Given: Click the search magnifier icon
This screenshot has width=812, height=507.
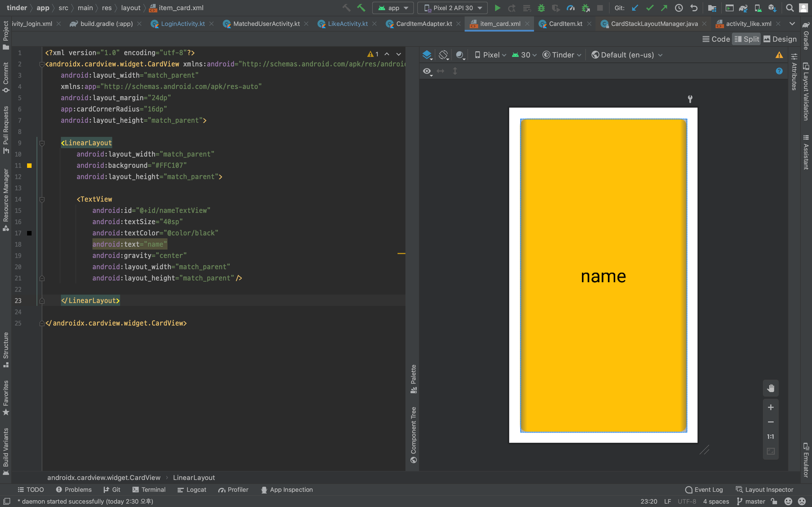Looking at the screenshot, I should (x=789, y=8).
